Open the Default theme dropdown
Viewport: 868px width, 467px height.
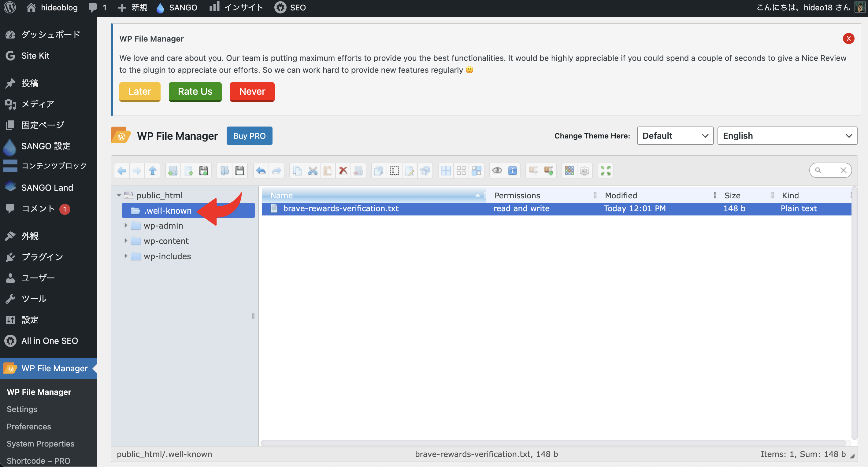click(675, 136)
